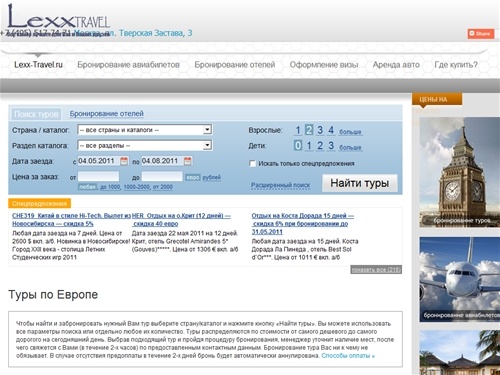Image resolution: width=500 pixels, height=375 pixels.
Task: Set children count to 0
Action: [298, 146]
